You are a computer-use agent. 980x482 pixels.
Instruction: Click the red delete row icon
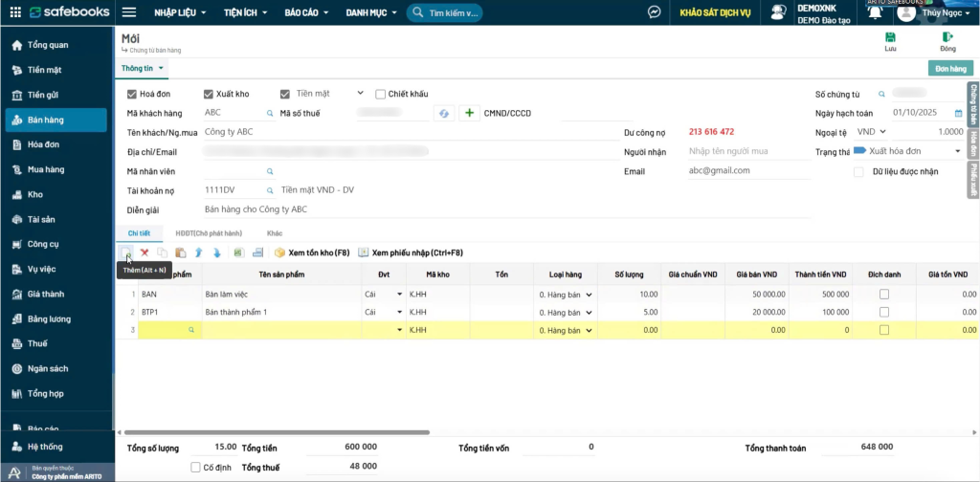[x=145, y=252]
